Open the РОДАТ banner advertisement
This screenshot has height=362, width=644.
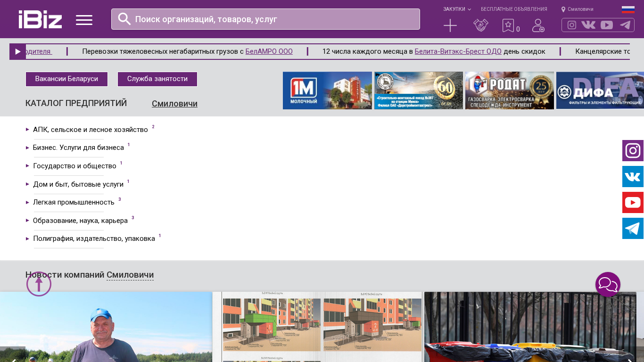tap(509, 90)
